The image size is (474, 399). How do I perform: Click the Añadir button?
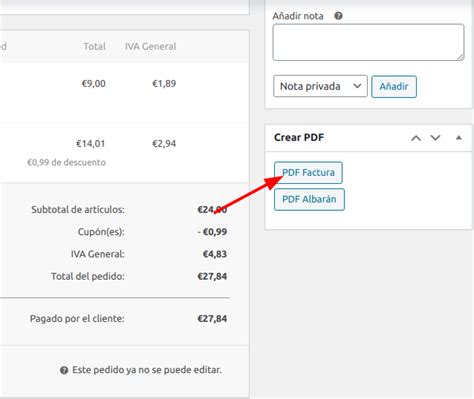(x=394, y=87)
